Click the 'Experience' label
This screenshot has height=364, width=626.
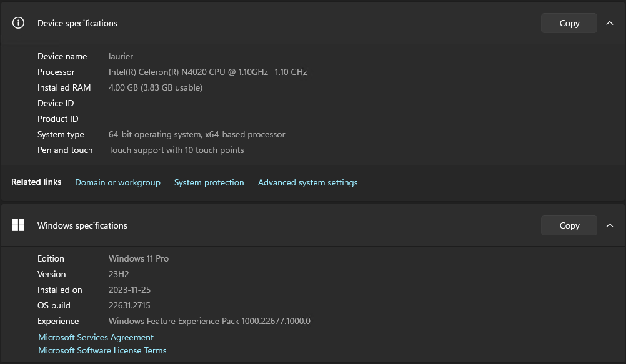coord(58,321)
